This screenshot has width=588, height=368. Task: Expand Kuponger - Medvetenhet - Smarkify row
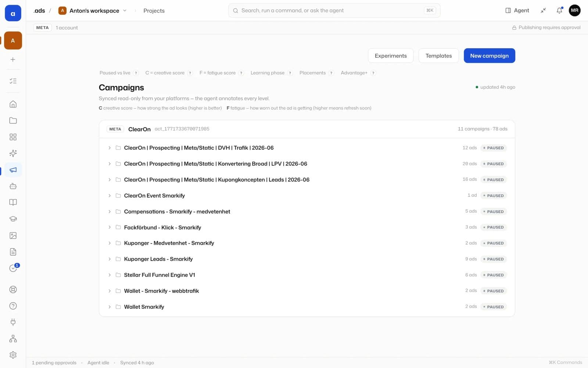110,243
